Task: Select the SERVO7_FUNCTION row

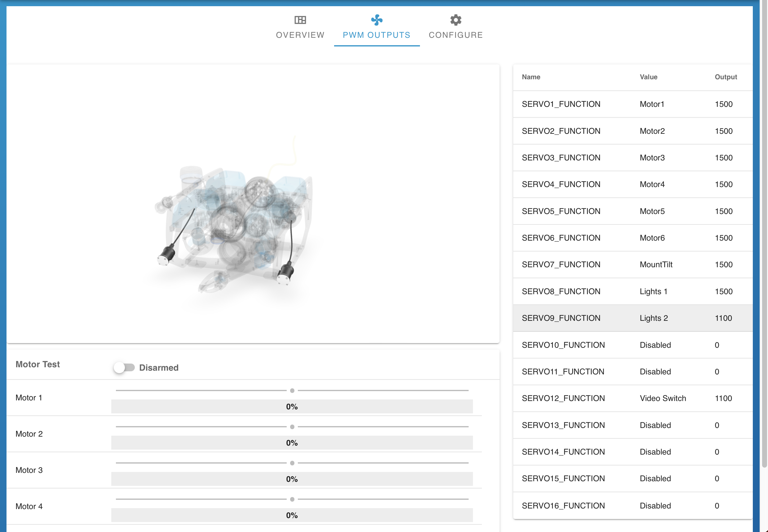Action: coord(633,264)
